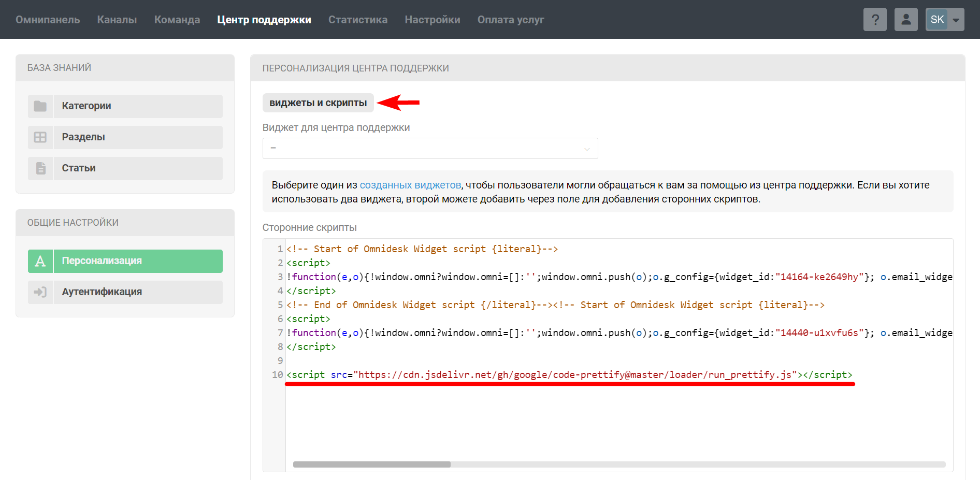The width and height of the screenshot is (980, 480).
Task: Click the Разделы grid icon
Action: pos(40,137)
